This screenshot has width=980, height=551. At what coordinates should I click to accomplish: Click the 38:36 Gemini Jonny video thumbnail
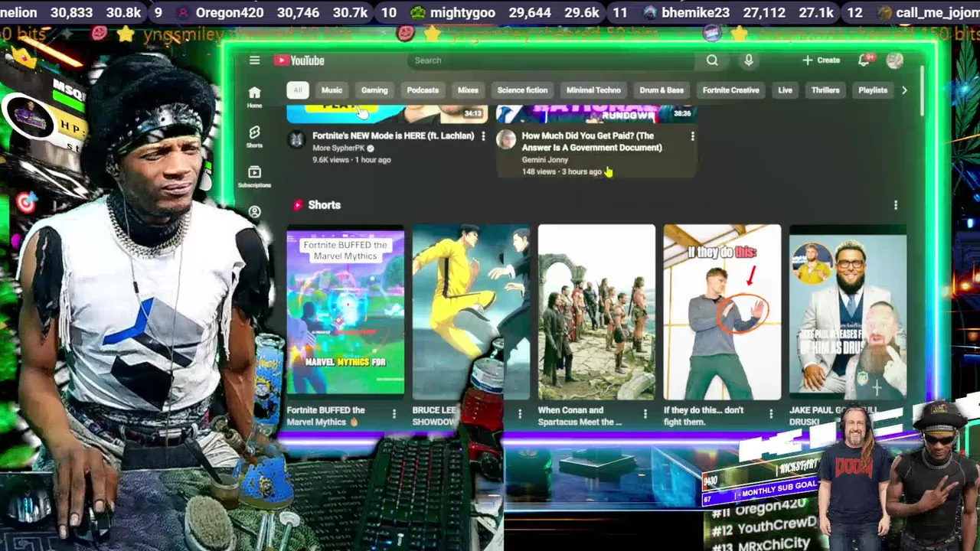coord(596,115)
